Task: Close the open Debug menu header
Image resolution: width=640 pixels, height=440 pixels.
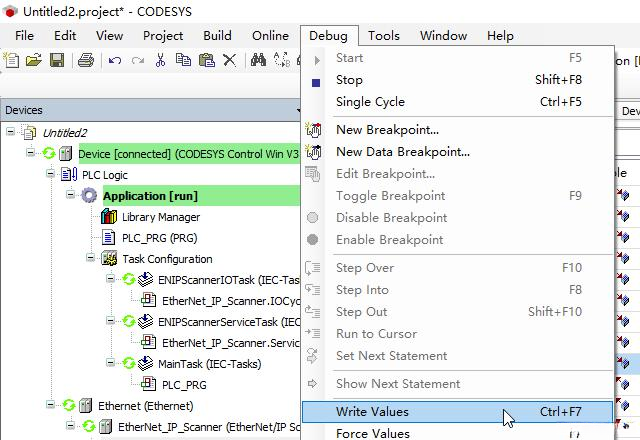Action: pos(329,36)
